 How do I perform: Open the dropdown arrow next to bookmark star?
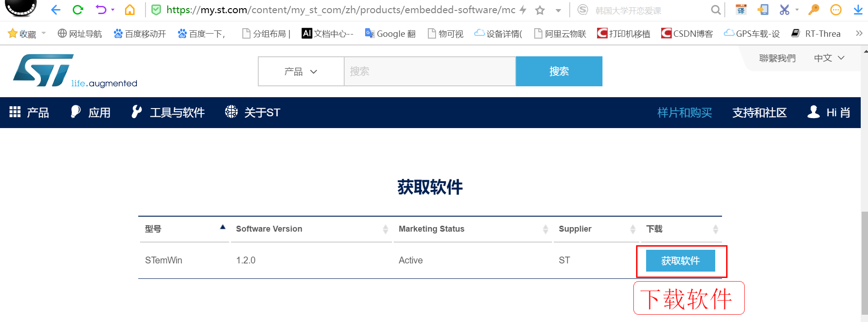(x=558, y=10)
